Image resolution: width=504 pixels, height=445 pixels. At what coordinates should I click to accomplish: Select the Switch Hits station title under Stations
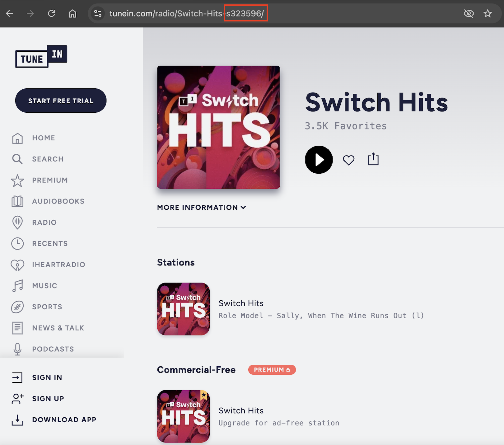click(x=241, y=303)
